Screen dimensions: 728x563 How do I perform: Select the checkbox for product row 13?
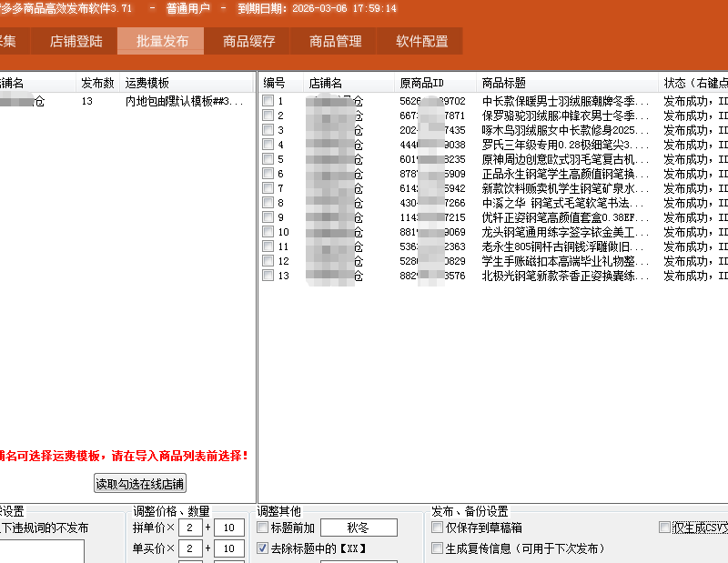click(x=268, y=276)
